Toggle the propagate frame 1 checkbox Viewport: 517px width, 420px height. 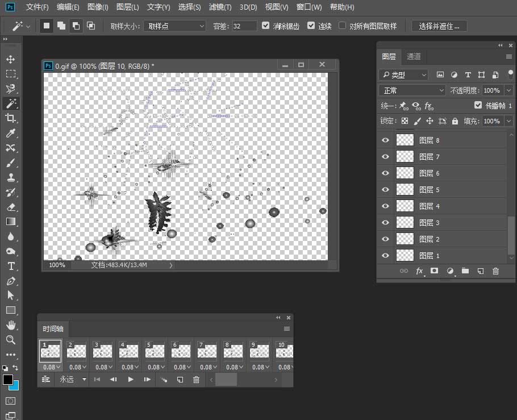point(478,105)
